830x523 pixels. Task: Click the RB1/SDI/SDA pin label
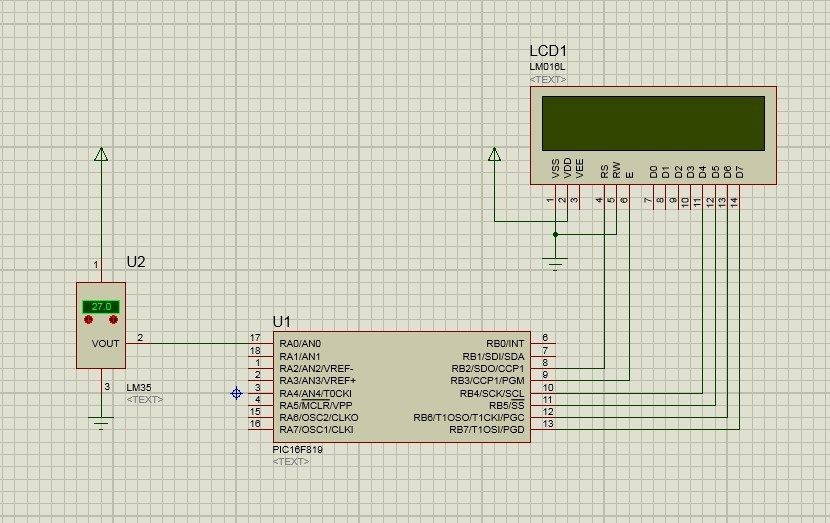click(493, 356)
